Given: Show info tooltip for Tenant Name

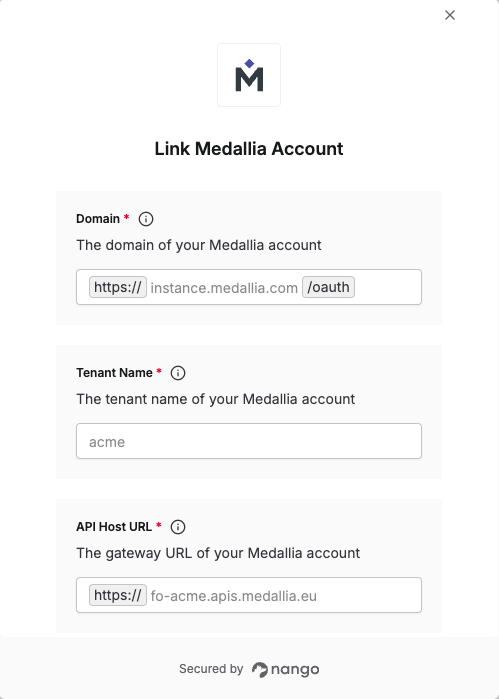Looking at the screenshot, I should 178,373.
